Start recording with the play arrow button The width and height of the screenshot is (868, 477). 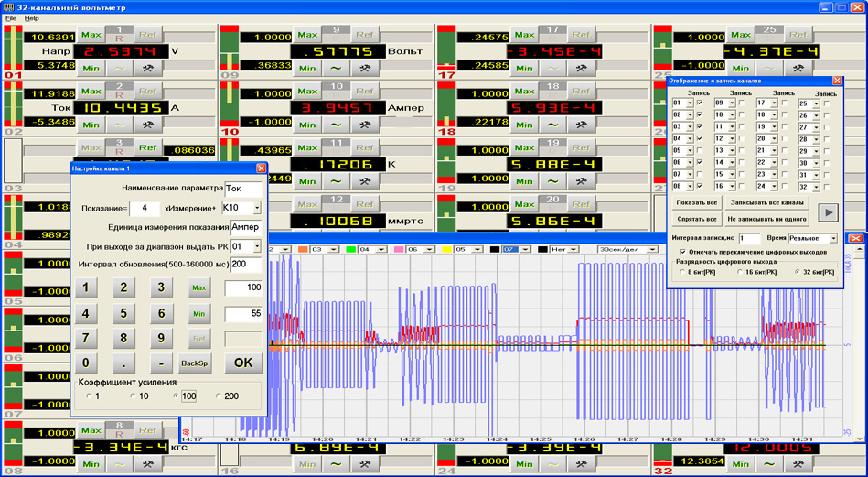(828, 212)
